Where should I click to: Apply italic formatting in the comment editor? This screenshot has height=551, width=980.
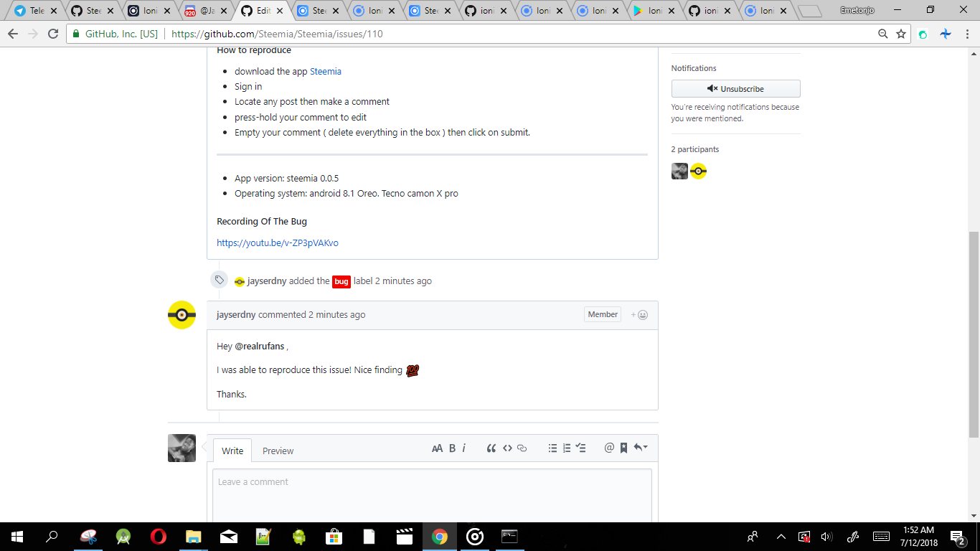[x=464, y=448]
